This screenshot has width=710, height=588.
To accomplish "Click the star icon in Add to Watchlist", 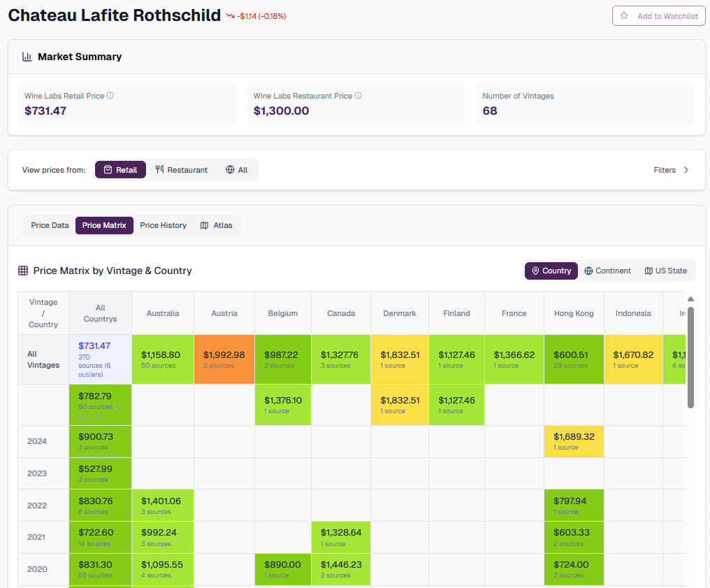I will pos(624,16).
